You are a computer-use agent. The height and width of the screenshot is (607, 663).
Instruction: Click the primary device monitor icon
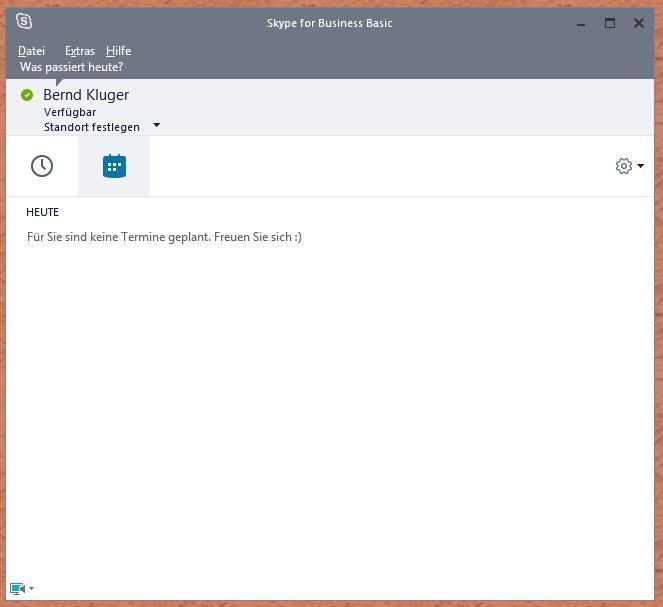coord(17,588)
